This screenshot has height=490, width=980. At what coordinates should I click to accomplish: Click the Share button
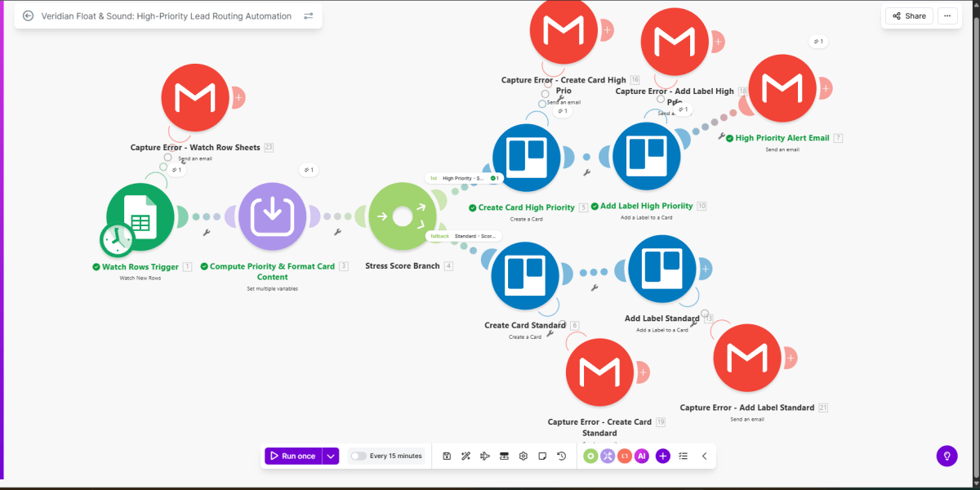click(909, 16)
